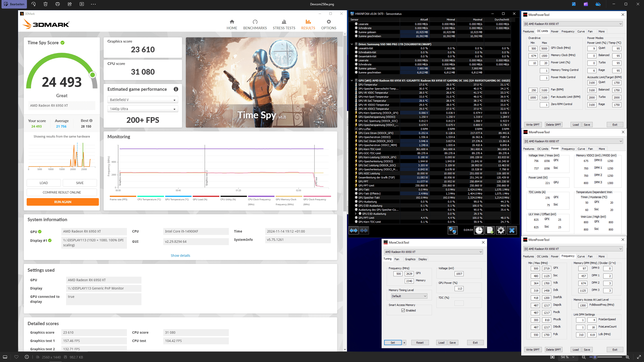The width and height of the screenshot is (644, 362).
Task: Expand the GPU D3D-Auslastung sub-item
Action: [356, 214]
